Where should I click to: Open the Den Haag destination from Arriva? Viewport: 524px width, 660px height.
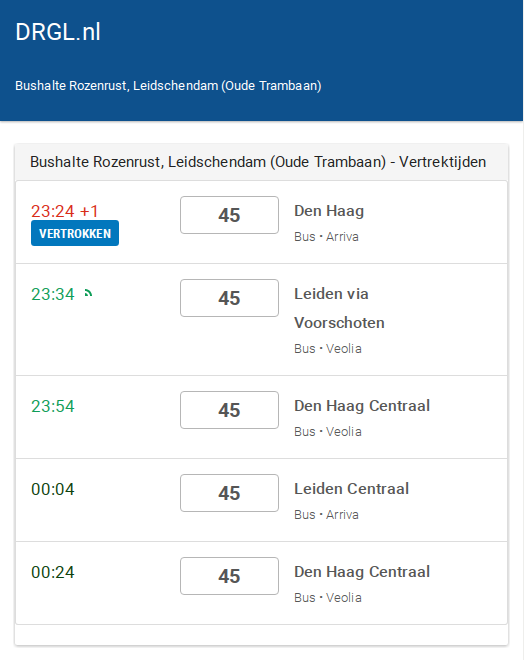(329, 211)
